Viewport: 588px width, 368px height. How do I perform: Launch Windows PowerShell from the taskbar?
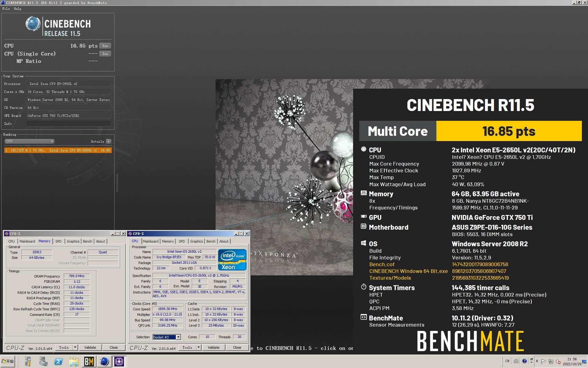click(58, 362)
